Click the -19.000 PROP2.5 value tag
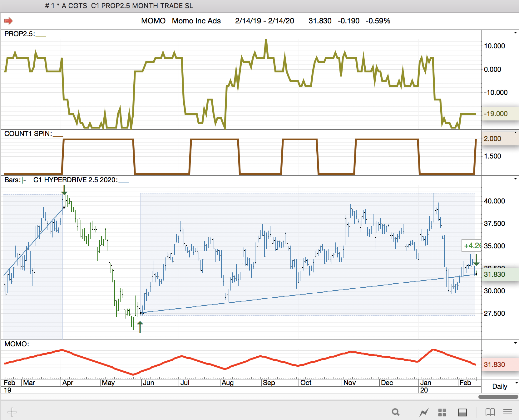Viewport: 519px width, 420px height. pyautogui.click(x=500, y=114)
